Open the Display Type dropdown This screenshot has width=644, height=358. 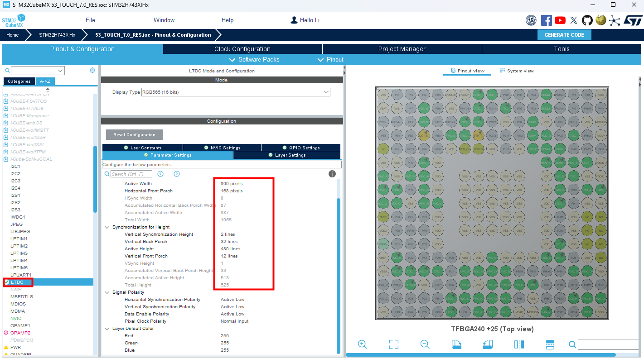[x=236, y=92]
